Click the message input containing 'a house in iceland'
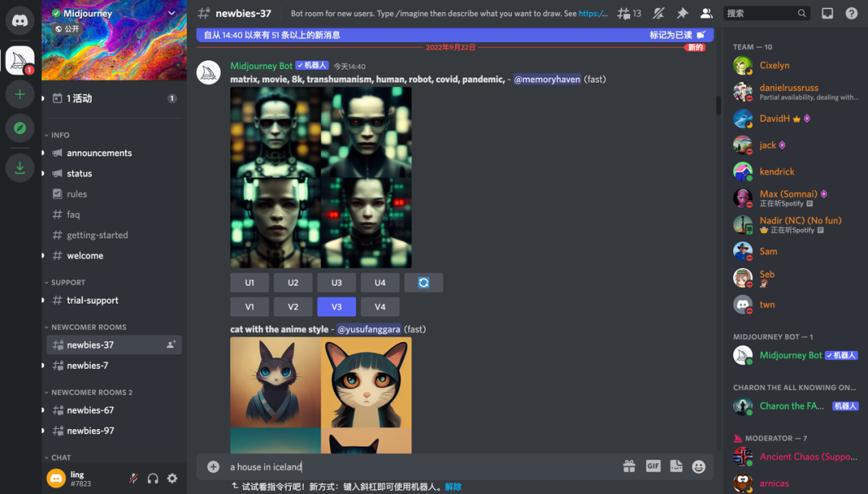868x494 pixels. tap(420, 467)
